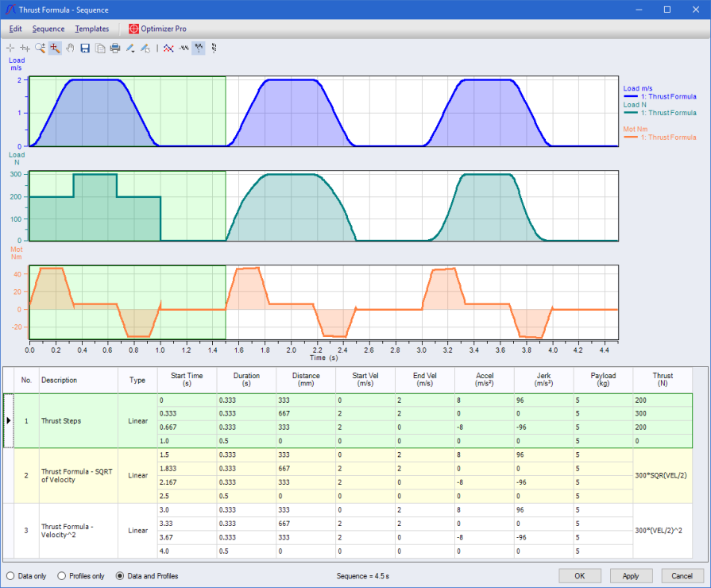Click the save floppy disk icon

tap(85, 48)
